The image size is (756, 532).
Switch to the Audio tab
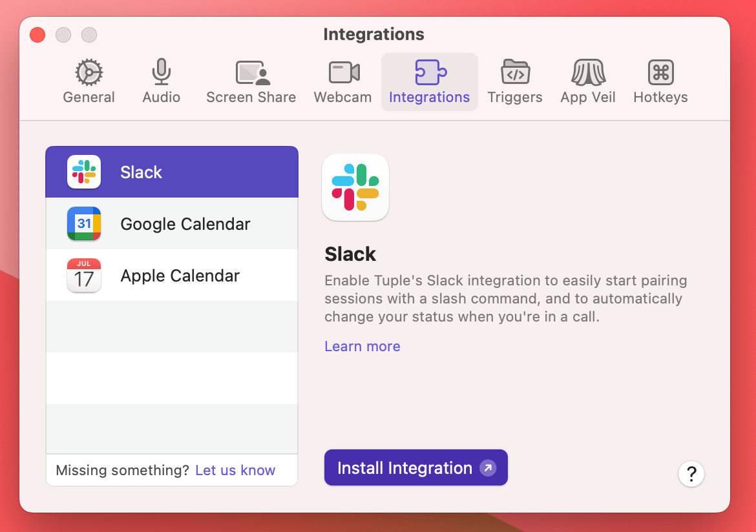[x=162, y=82]
